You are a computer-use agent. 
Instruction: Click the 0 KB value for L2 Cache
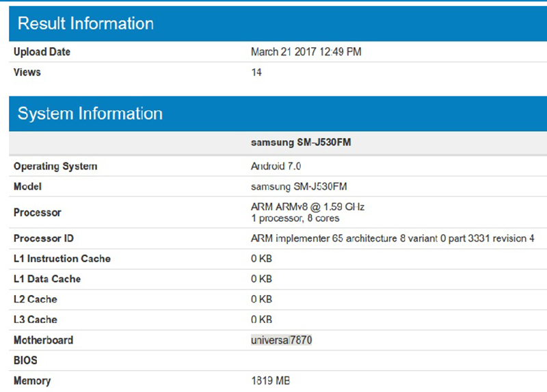[x=262, y=299]
